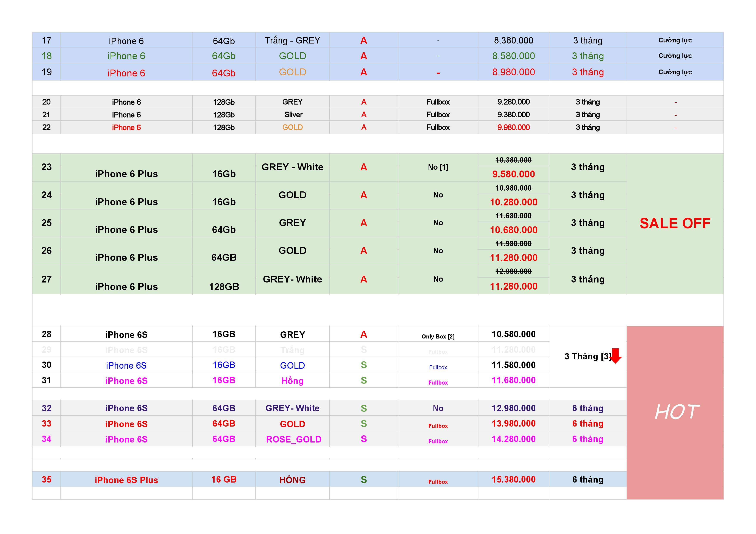Select 'No [1]' accessory cell
The width and height of the screenshot is (756, 534).
438,167
